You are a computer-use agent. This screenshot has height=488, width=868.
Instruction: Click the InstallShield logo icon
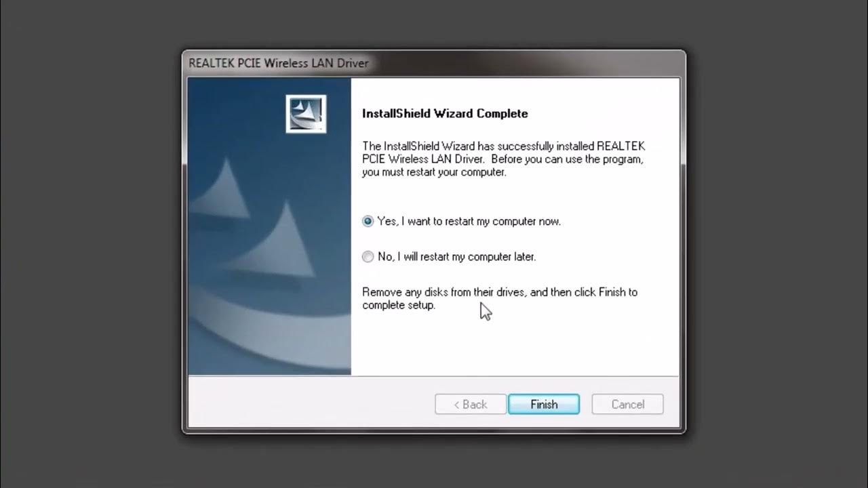point(306,114)
